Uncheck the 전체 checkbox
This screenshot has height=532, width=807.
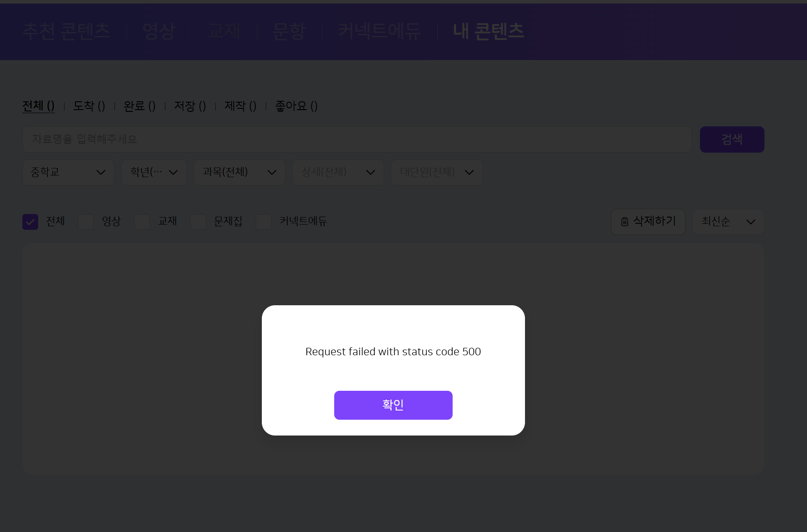pos(30,222)
